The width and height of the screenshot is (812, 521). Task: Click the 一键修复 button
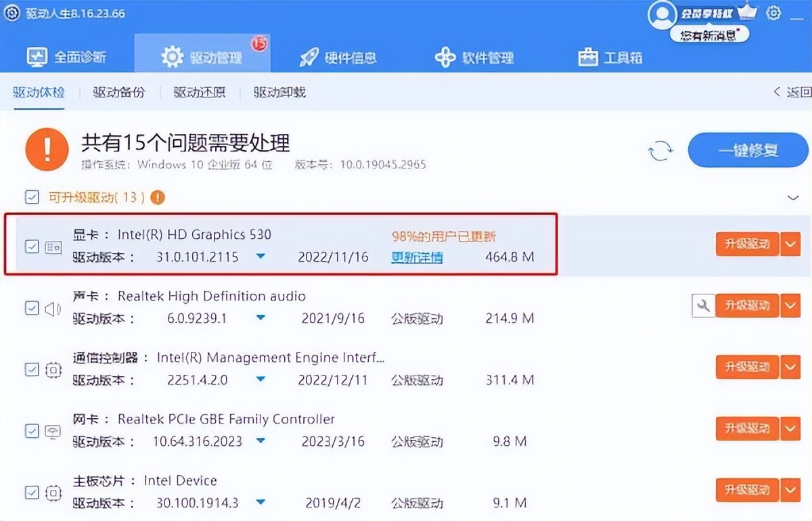(747, 150)
